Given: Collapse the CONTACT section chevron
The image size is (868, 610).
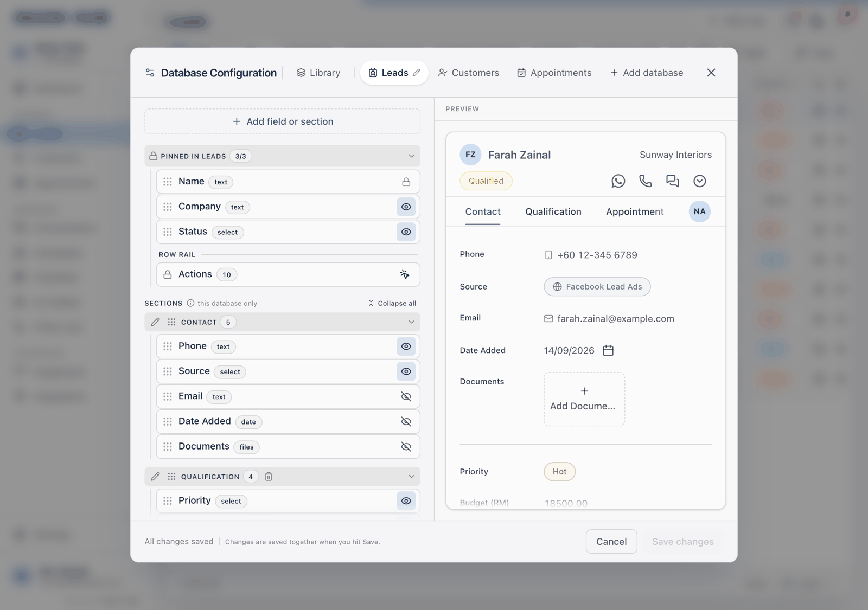Looking at the screenshot, I should [411, 322].
